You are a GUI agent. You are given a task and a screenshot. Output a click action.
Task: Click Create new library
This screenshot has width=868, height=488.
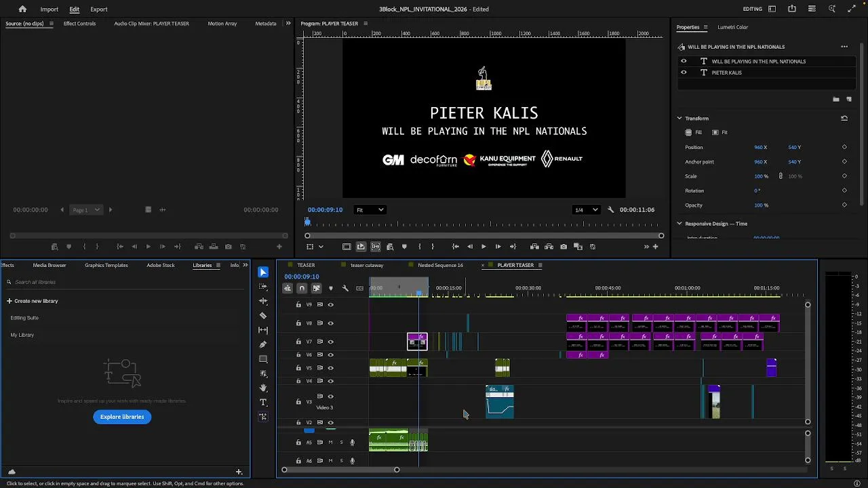click(x=32, y=301)
